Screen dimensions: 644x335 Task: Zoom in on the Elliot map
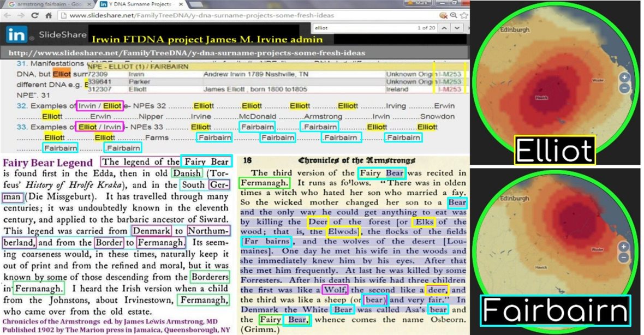pos(624,77)
